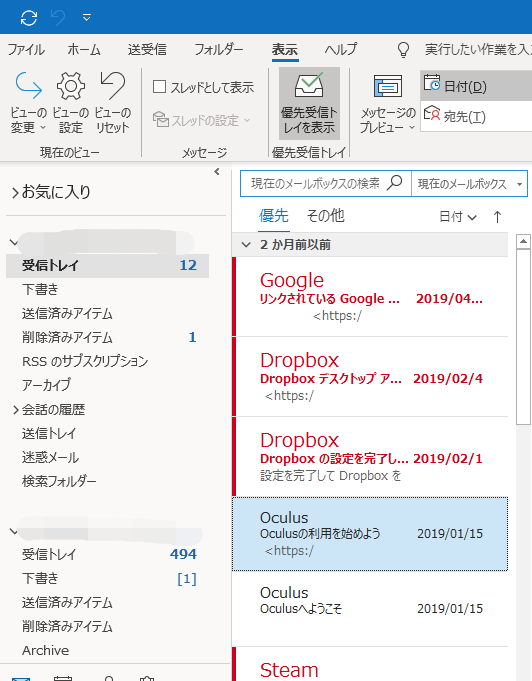This screenshot has height=681, width=532.
Task: Open the Steam email
Action: (x=370, y=664)
